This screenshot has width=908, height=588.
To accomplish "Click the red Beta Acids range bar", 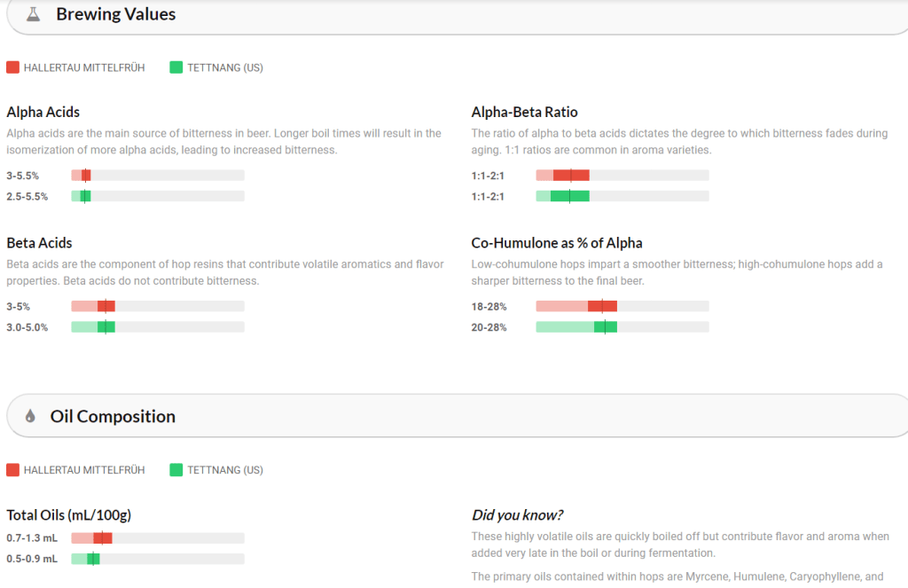I will tap(106, 306).
